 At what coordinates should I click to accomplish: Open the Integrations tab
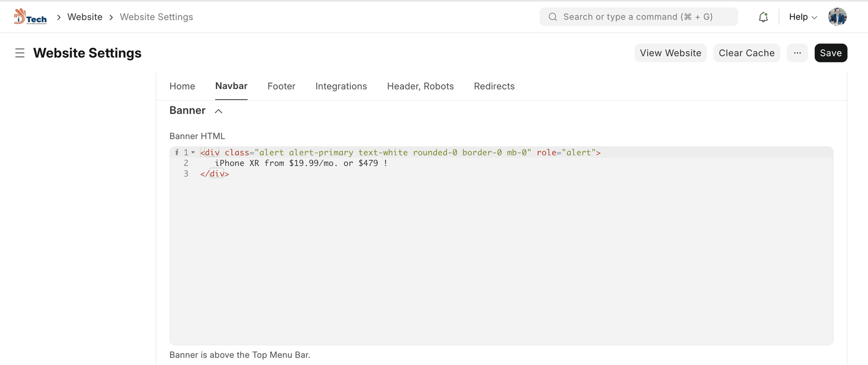point(341,86)
